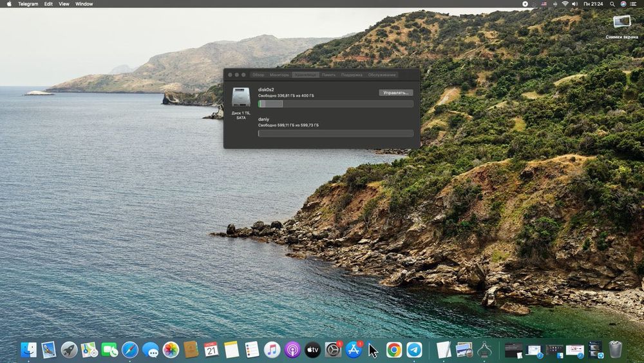
Task: Open the U.S. flag input source menu
Action: click(544, 4)
